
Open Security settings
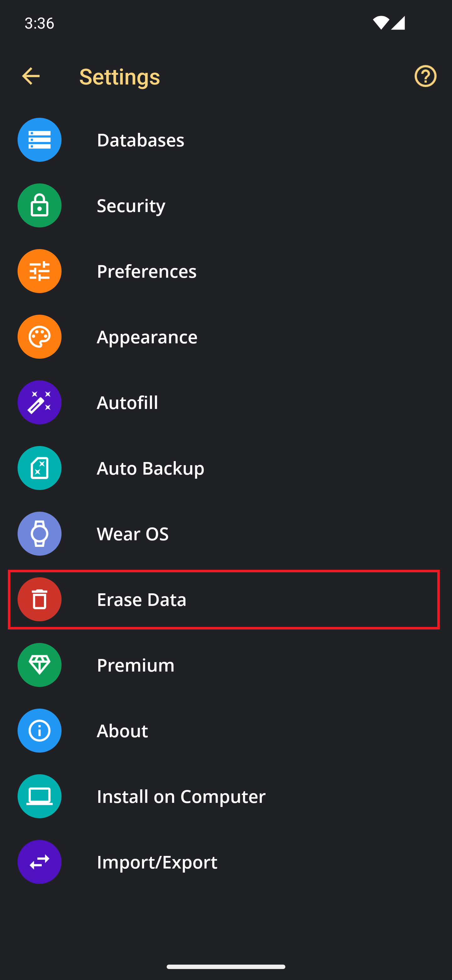tap(226, 205)
